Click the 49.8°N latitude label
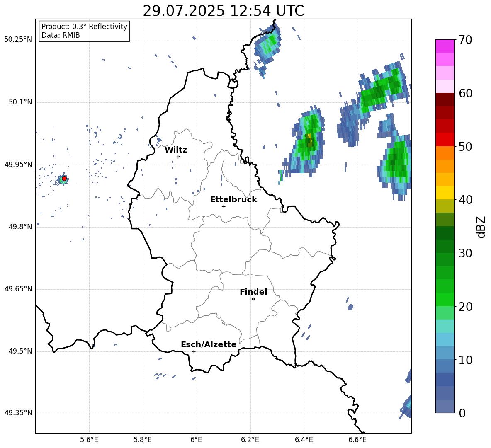The image size is (491, 448). [20, 227]
